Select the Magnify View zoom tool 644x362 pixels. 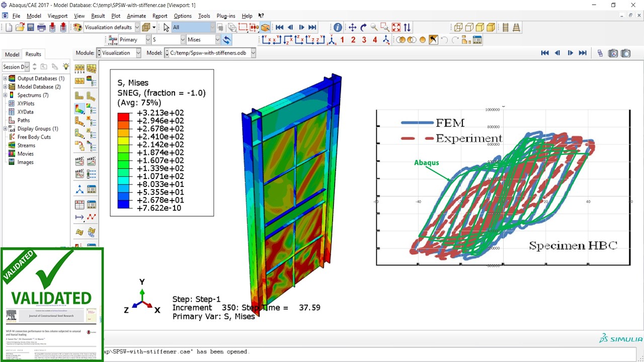click(374, 28)
